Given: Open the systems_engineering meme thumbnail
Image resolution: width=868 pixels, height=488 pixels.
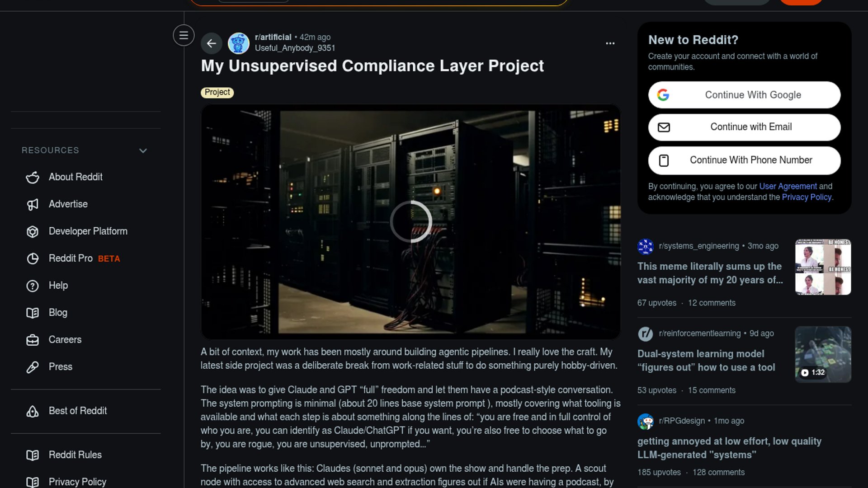Looking at the screenshot, I should click(x=823, y=267).
